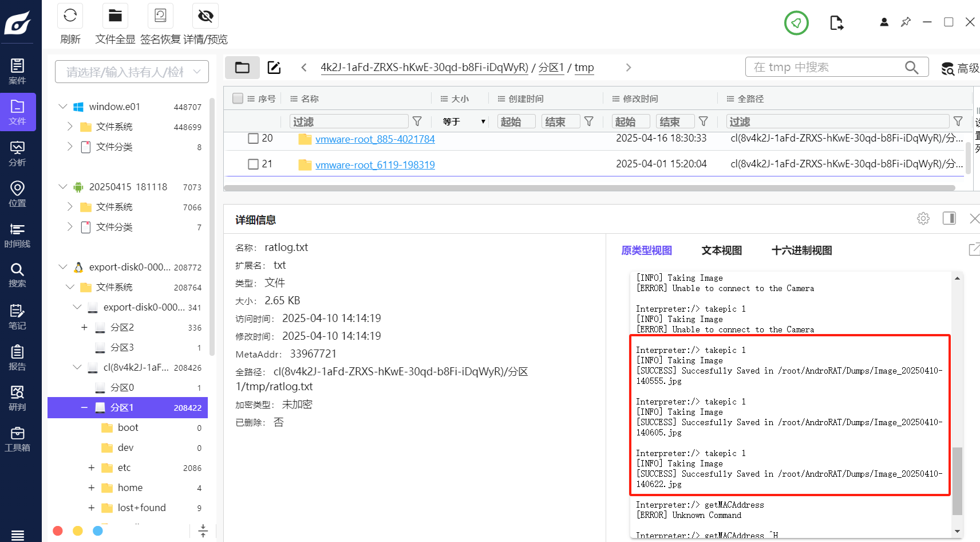Open detail panel settings gear

[923, 218]
